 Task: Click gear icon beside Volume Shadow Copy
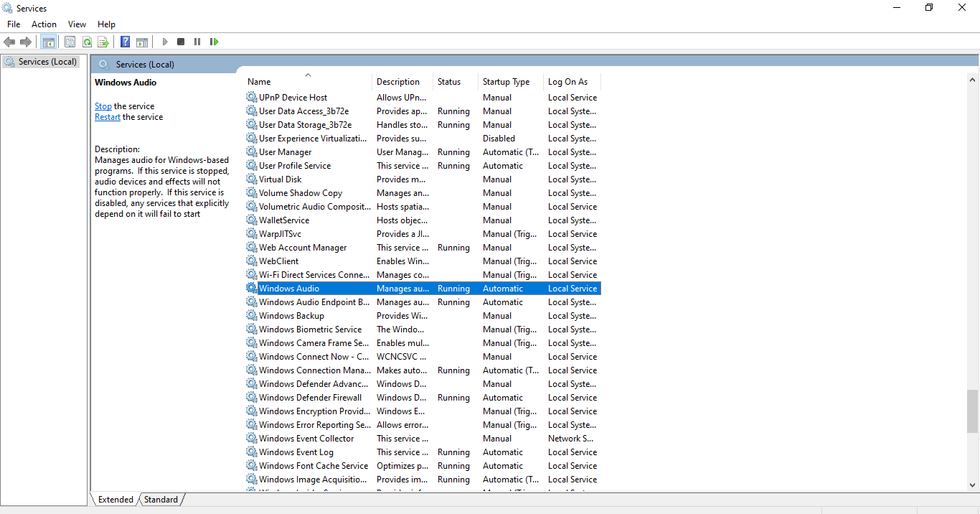pos(251,192)
